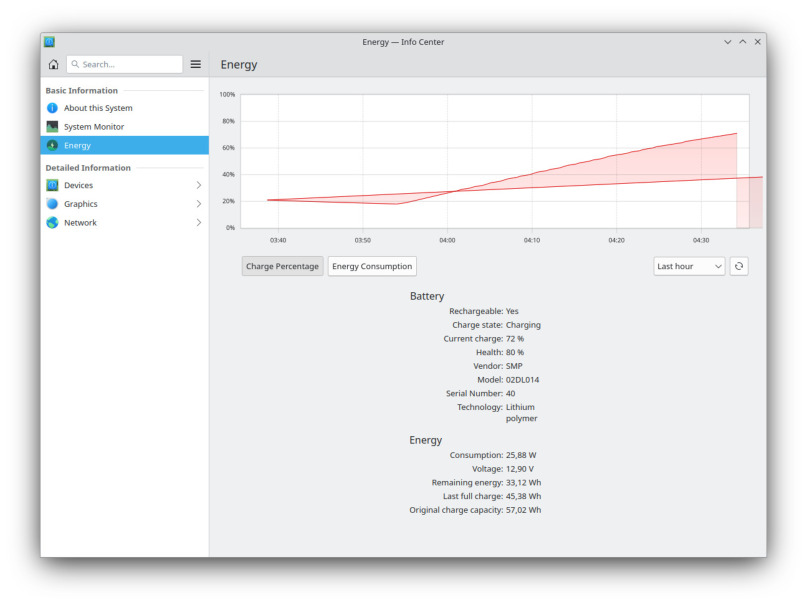Open System Monitor from sidebar
Viewport: 807px width, 605px height.
pos(94,127)
